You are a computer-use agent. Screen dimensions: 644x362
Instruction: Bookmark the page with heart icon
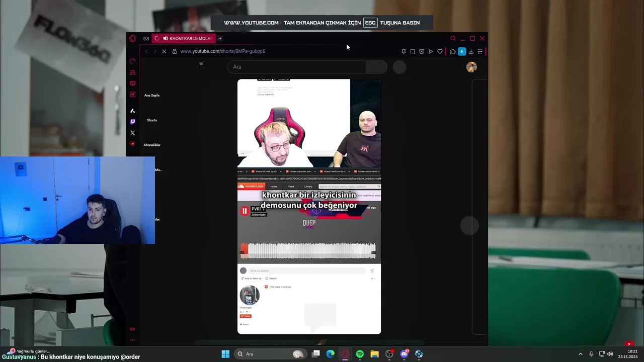pyautogui.click(x=440, y=51)
